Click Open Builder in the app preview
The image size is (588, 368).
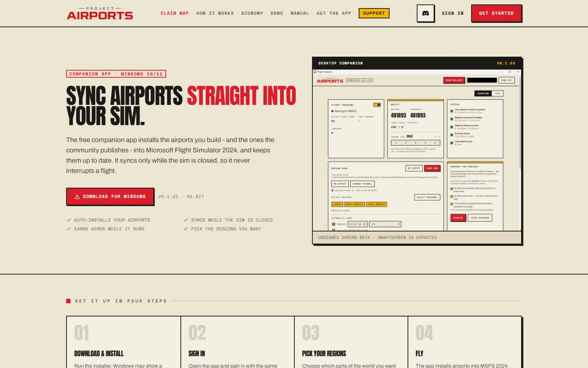click(x=454, y=80)
